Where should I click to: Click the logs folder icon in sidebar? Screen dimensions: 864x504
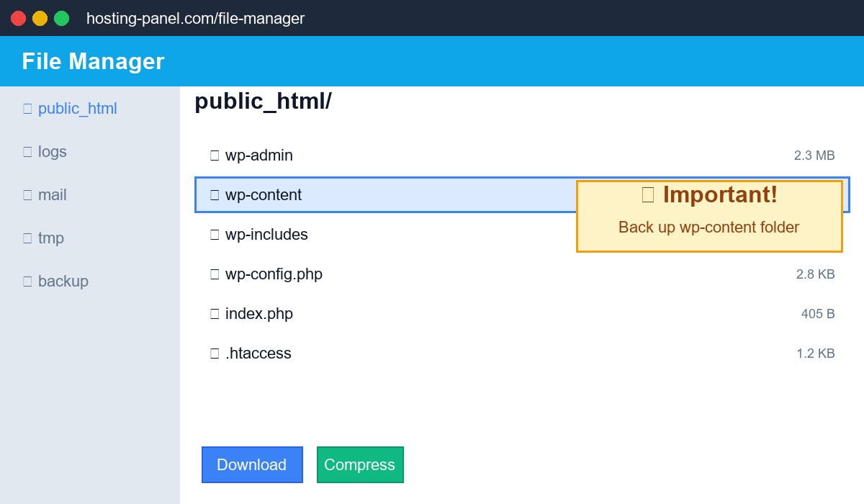tap(27, 151)
